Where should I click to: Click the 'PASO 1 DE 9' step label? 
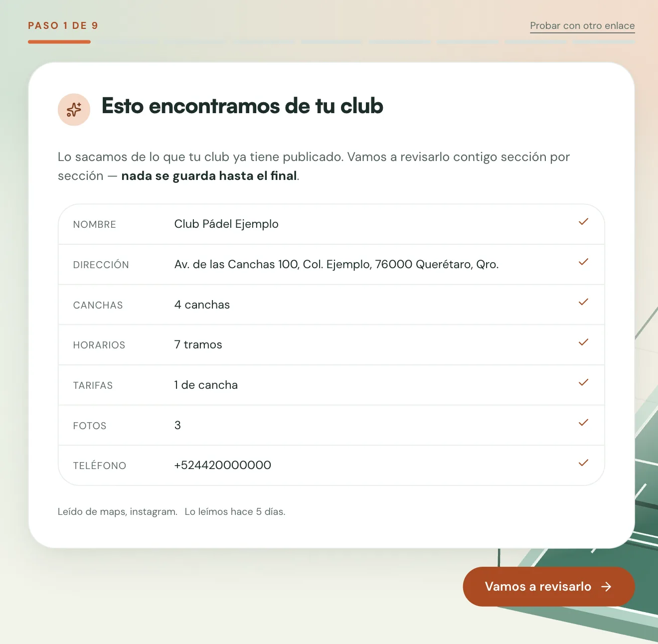click(x=63, y=25)
